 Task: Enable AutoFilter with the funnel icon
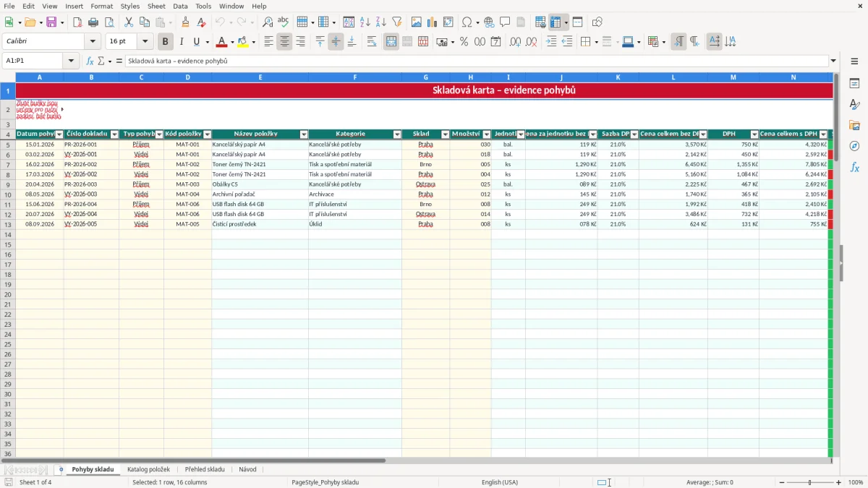(x=396, y=22)
